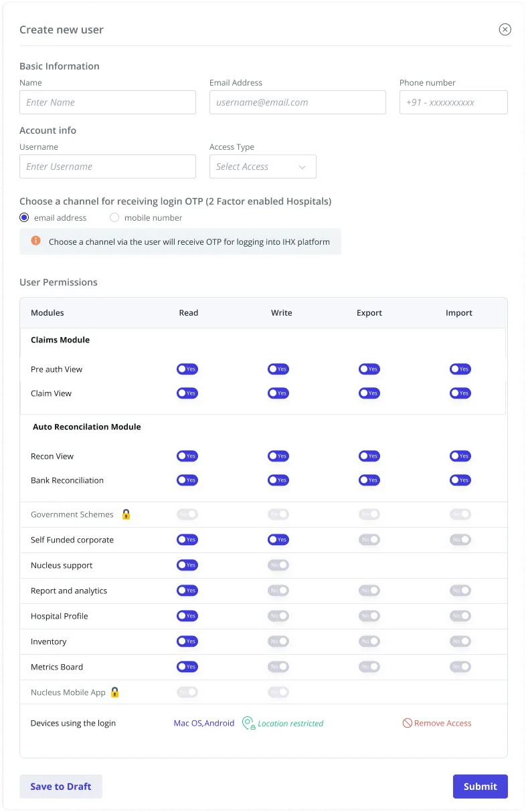
Task: Enable Hospital Profile Export permission
Action: click(369, 616)
